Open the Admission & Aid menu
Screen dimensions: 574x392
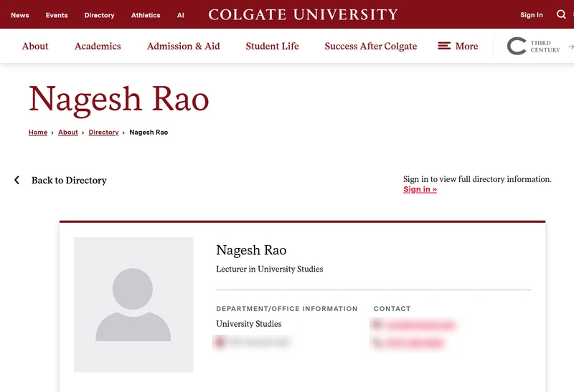[x=184, y=46]
